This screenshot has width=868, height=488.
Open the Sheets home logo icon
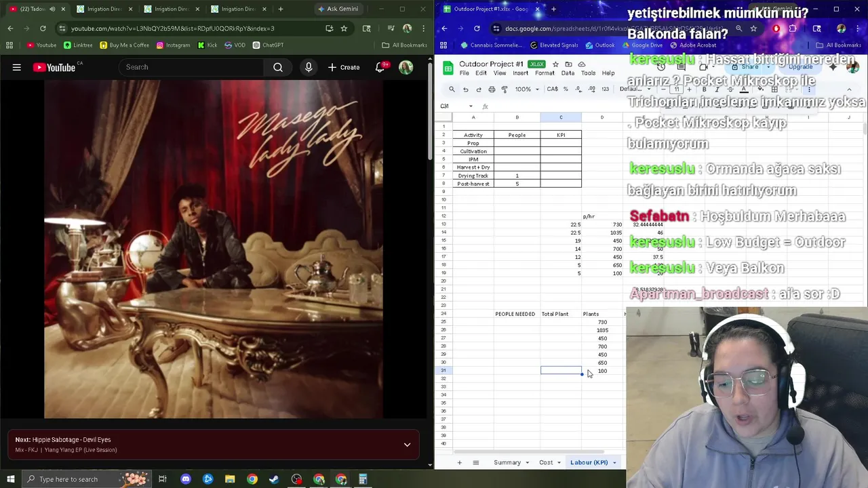[x=448, y=68]
